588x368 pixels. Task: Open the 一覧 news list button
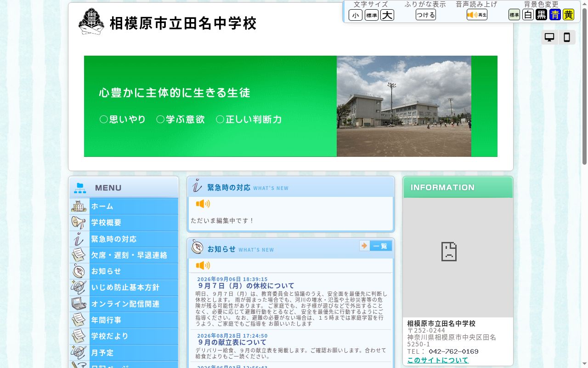point(376,246)
